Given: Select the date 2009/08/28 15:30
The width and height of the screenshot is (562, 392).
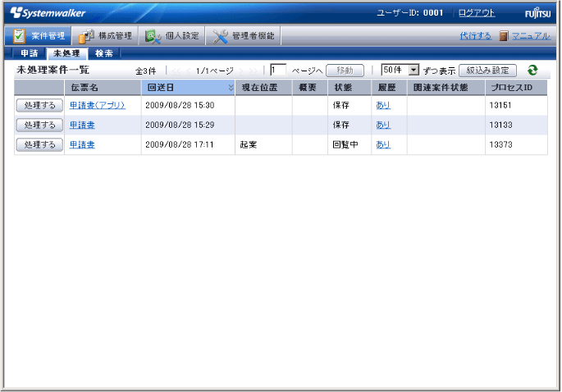Looking at the screenshot, I should pyautogui.click(x=180, y=105).
